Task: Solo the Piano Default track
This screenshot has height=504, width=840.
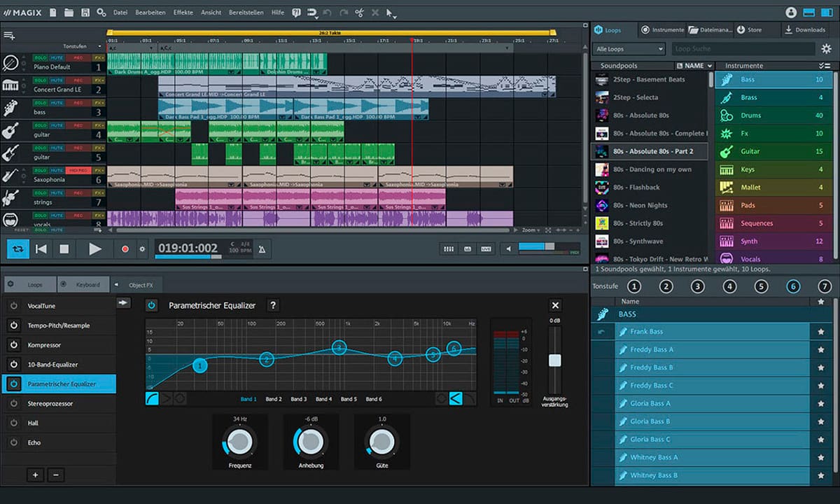Action: click(x=41, y=57)
